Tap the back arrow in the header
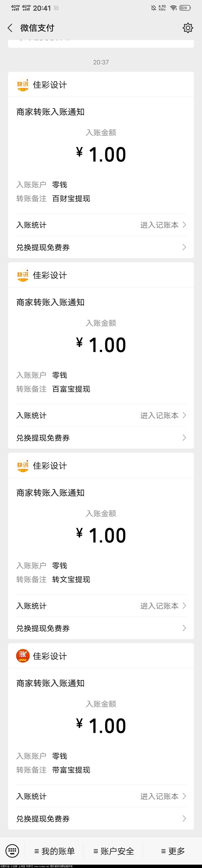 point(10,28)
